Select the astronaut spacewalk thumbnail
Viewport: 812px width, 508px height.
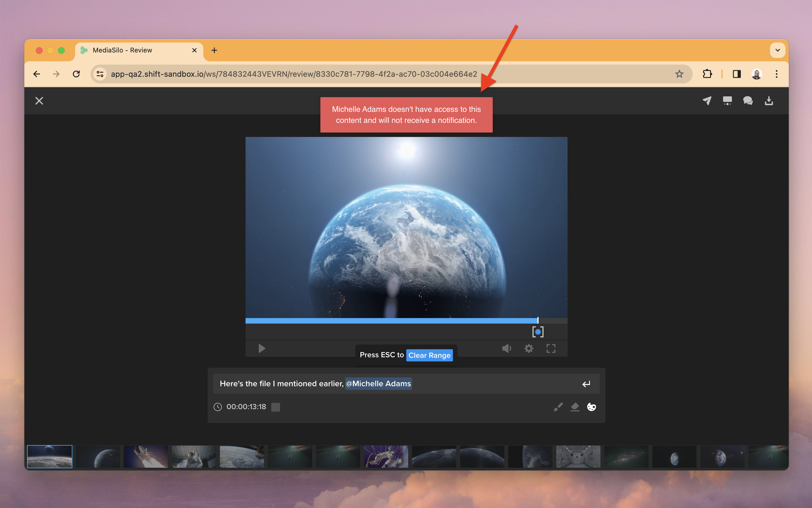point(386,456)
